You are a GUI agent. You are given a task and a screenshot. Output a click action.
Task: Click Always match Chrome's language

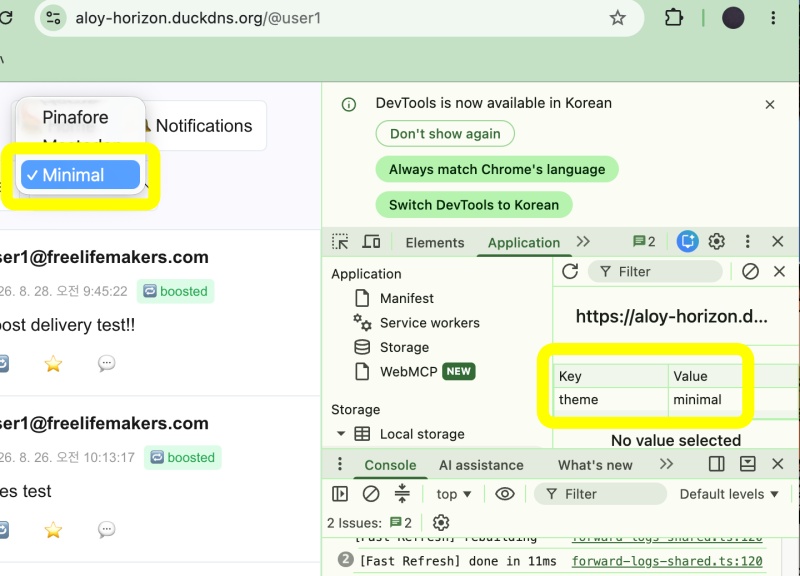497,169
